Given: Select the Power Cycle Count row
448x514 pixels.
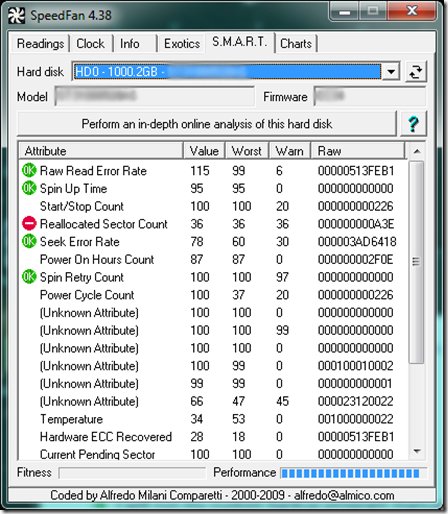Looking at the screenshot, I should tap(213, 295).
